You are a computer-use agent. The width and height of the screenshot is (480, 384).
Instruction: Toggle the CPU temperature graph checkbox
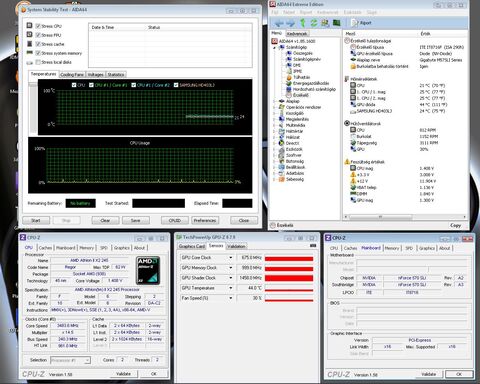pyautogui.click(x=74, y=85)
